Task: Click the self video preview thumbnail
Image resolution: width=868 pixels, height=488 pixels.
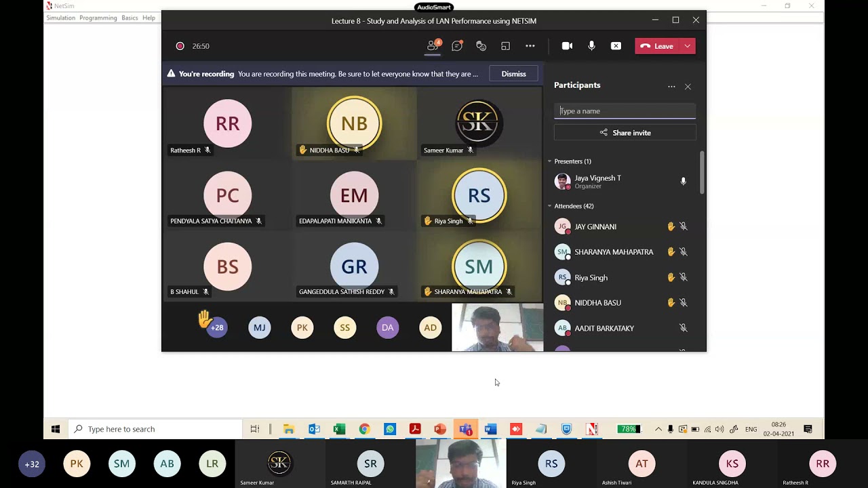Action: pos(497,327)
